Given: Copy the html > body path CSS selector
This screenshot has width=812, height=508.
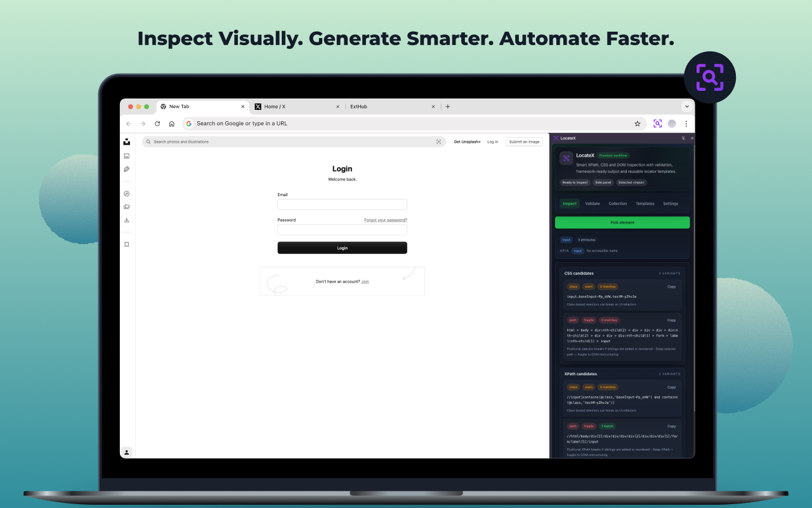Looking at the screenshot, I should click(672, 320).
